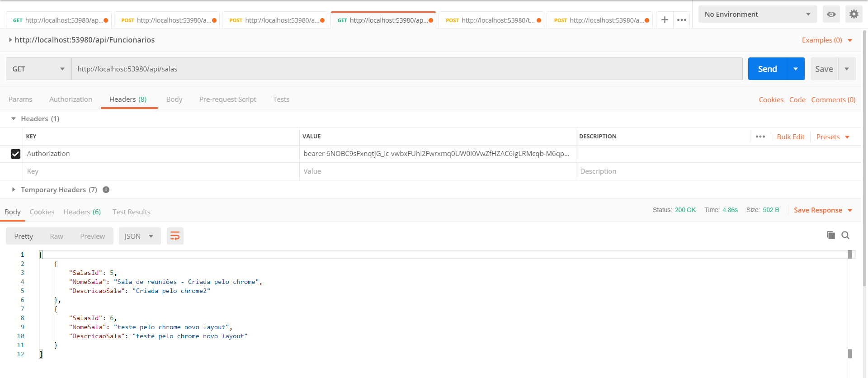868x378 pixels.
Task: Show info for Temporary Headers
Action: [106, 190]
